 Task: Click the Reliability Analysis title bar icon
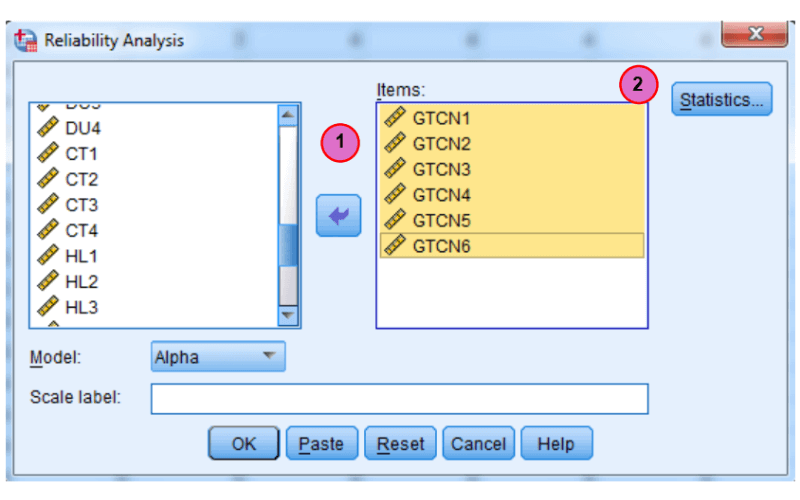coord(26,40)
